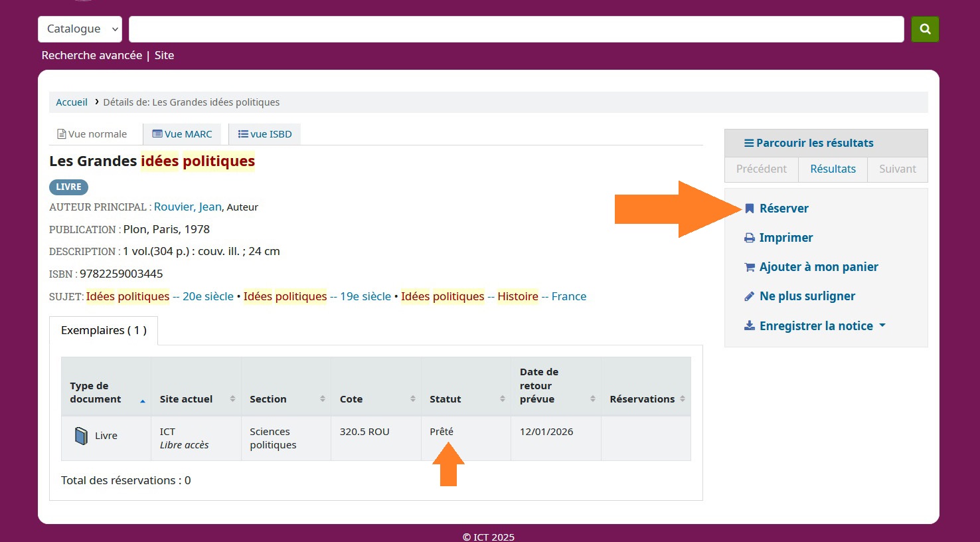Click the shopping cart icon for panier
This screenshot has width=980, height=542.
749,267
